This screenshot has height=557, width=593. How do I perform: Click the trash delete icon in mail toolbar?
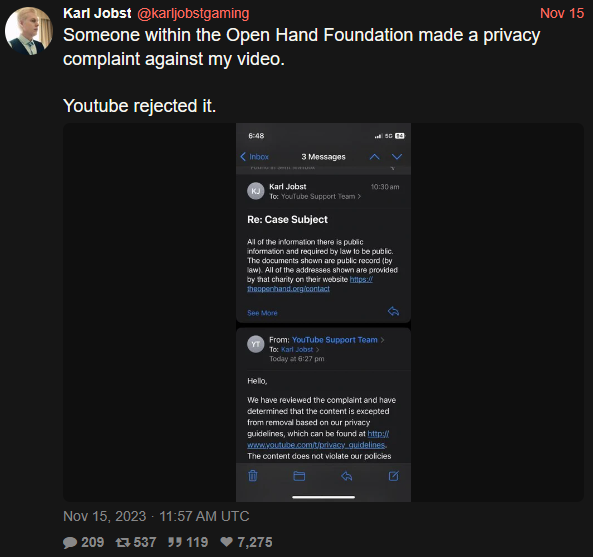[253, 476]
